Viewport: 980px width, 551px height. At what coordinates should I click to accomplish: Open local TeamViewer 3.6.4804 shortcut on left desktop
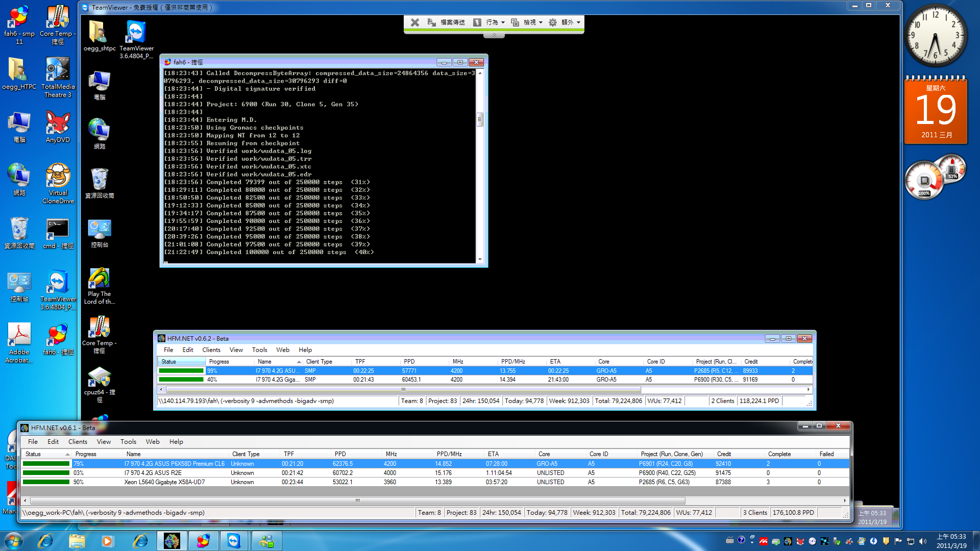58,290
